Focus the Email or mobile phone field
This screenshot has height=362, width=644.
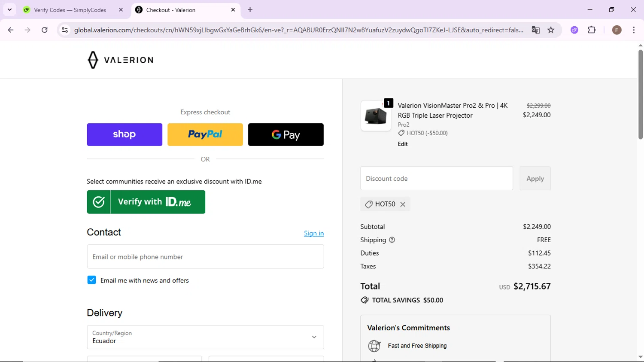tap(205, 257)
